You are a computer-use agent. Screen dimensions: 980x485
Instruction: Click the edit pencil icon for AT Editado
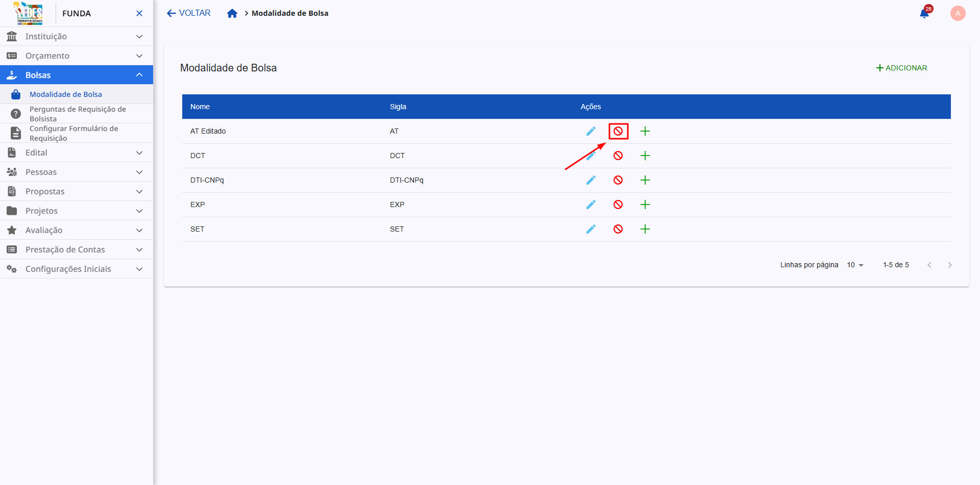pos(591,131)
